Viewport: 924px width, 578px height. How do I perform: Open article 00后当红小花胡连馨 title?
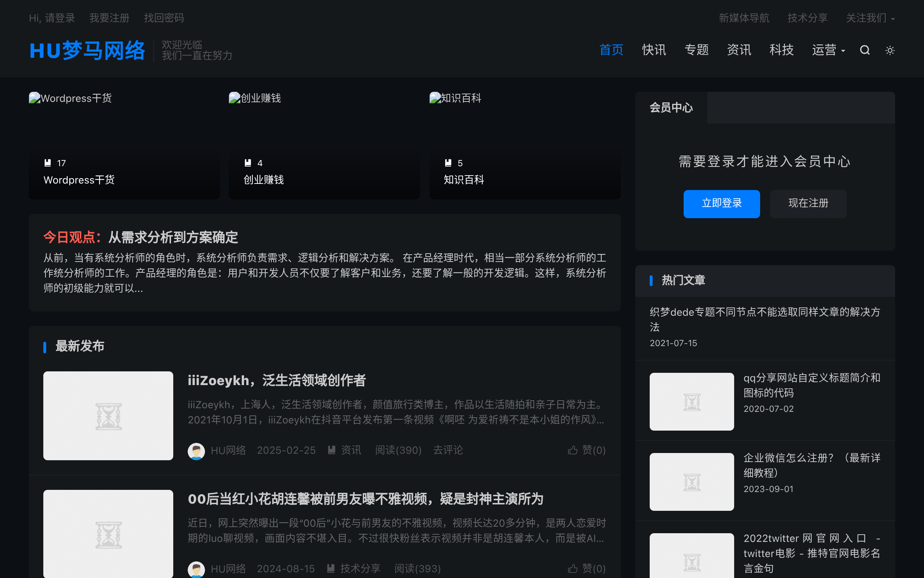[x=365, y=499]
